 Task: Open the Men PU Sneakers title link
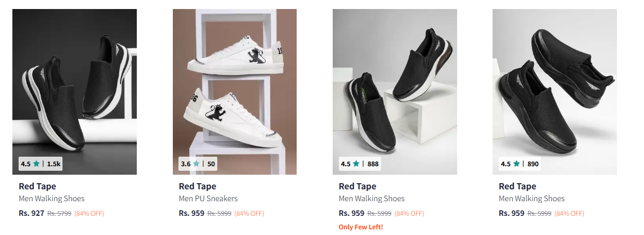pyautogui.click(x=208, y=198)
